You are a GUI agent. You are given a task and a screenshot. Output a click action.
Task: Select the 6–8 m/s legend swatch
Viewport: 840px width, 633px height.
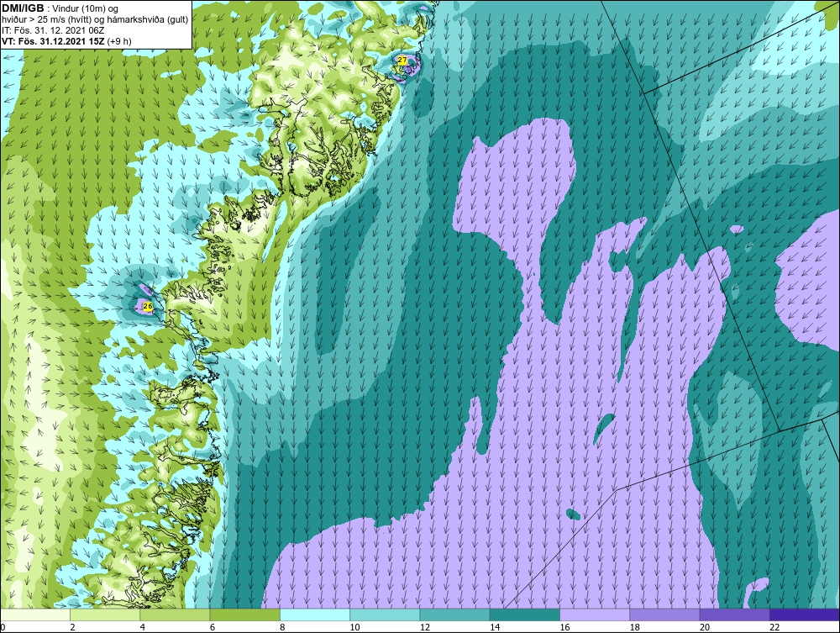[x=244, y=615]
